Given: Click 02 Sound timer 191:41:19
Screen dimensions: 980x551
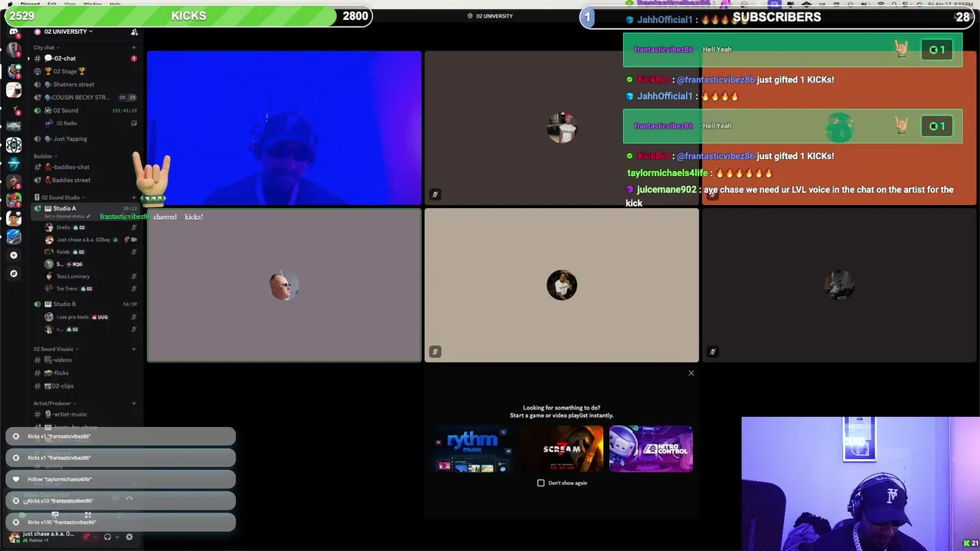Looking at the screenshot, I should coord(124,110).
